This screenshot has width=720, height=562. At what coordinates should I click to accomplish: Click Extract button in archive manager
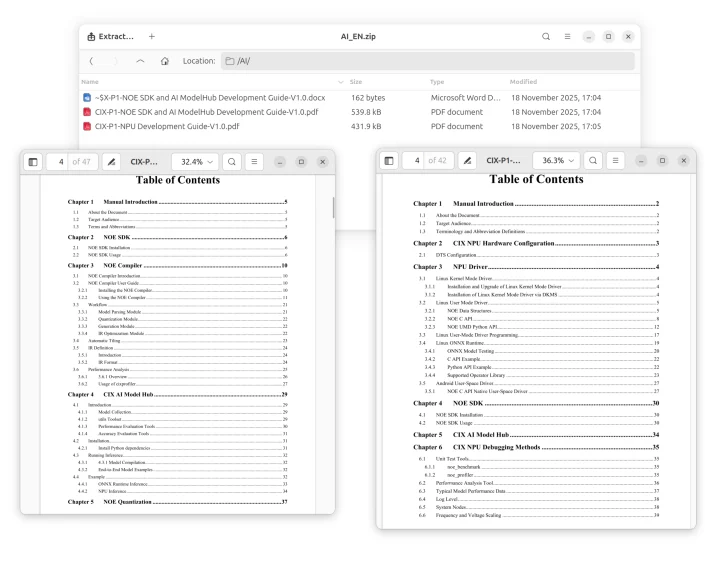pyautogui.click(x=112, y=36)
